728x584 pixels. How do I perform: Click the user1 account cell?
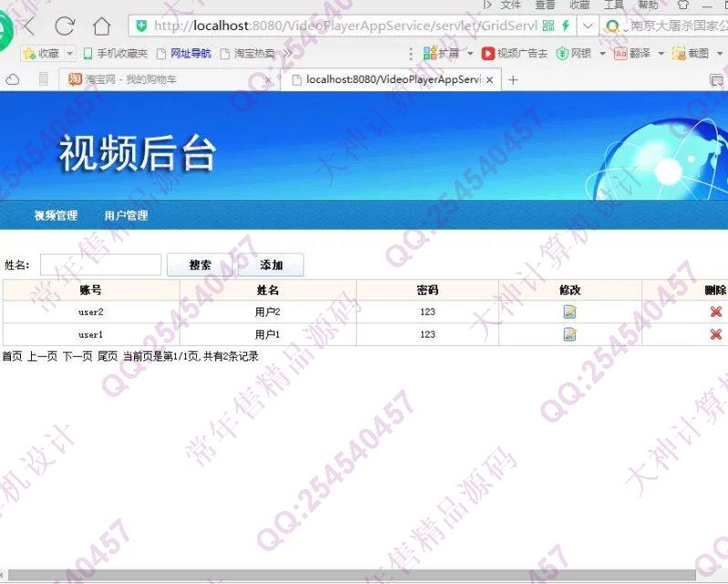coord(91,334)
